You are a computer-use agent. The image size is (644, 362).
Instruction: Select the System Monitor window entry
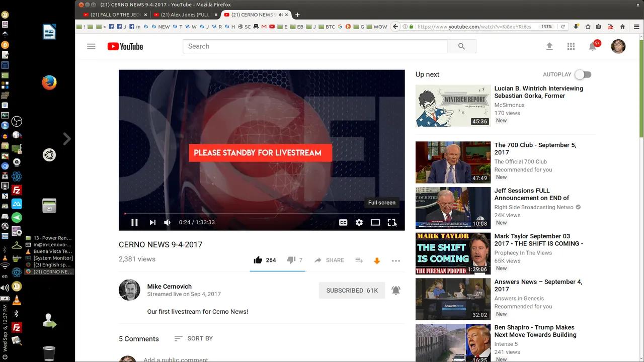pos(49,258)
